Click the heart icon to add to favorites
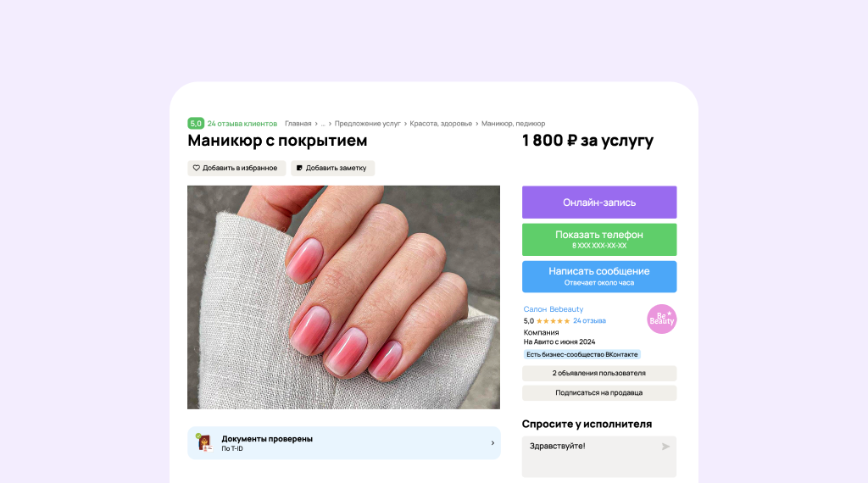Image resolution: width=868 pixels, height=483 pixels. coord(196,168)
